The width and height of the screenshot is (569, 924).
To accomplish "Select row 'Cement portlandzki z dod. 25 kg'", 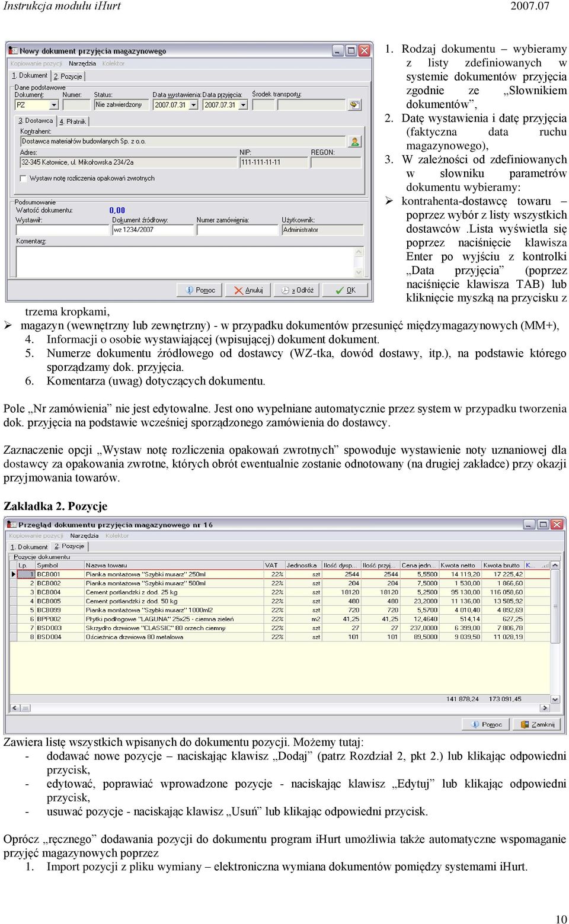I will [x=280, y=592].
